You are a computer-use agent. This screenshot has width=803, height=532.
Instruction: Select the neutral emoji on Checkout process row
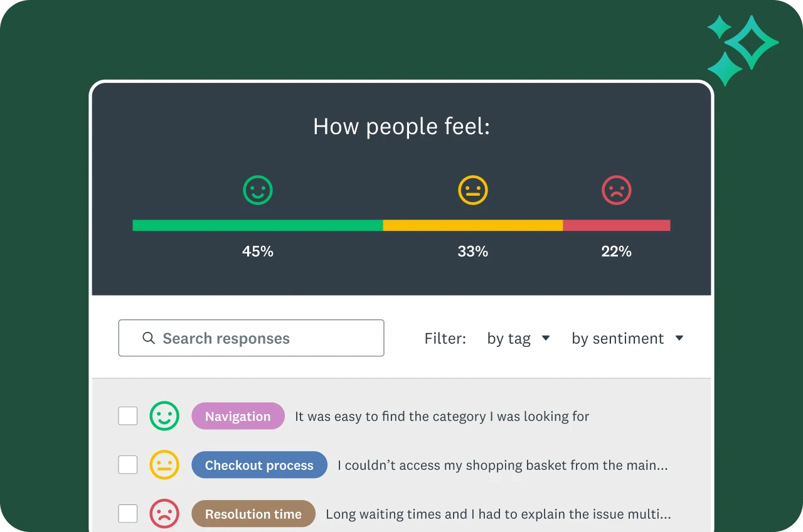click(x=164, y=464)
